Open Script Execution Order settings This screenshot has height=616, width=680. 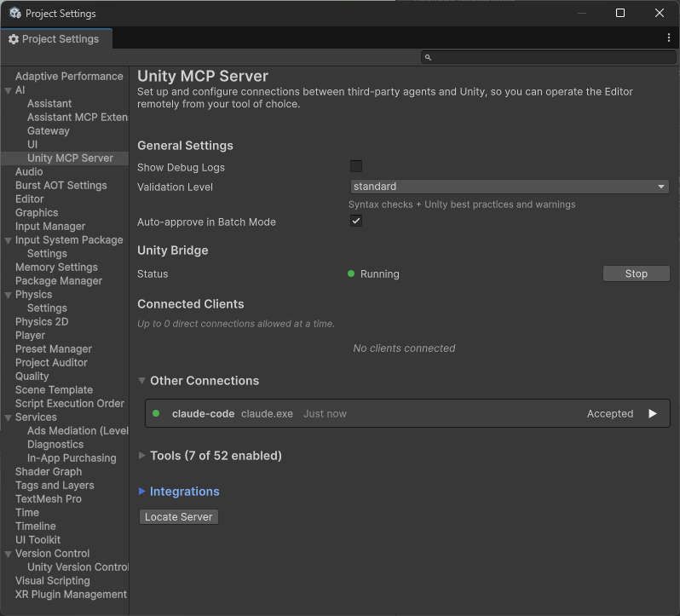[x=69, y=404]
